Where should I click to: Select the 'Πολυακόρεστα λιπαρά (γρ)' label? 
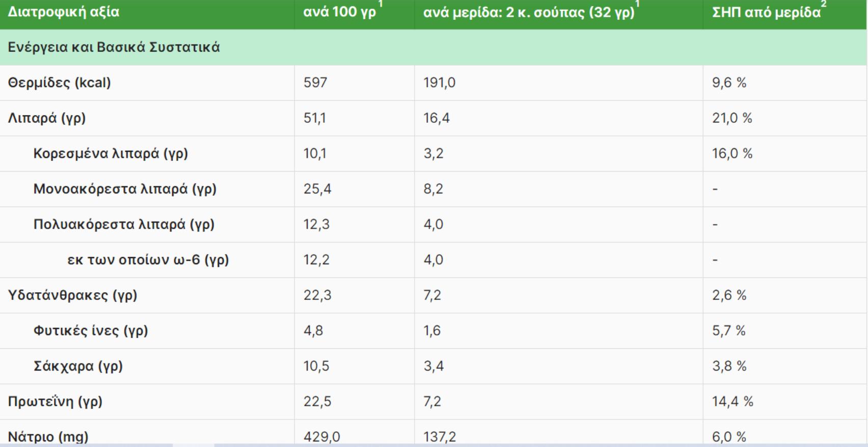pyautogui.click(x=124, y=225)
